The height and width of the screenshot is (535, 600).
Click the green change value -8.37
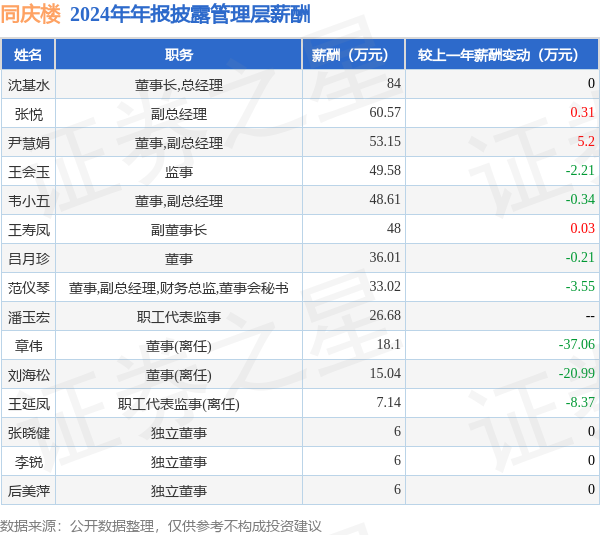coord(580,403)
